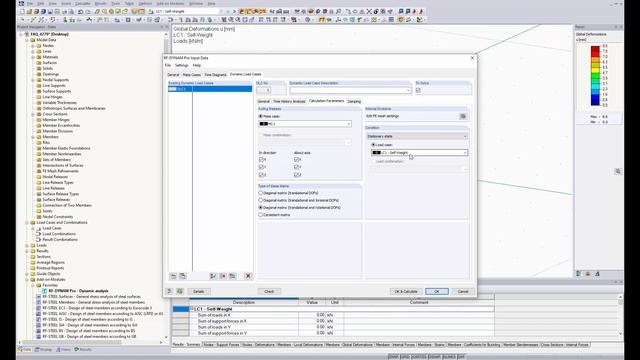640x360 pixels.
Task: Toggle In direction Z checkbox
Action: coord(262,175)
